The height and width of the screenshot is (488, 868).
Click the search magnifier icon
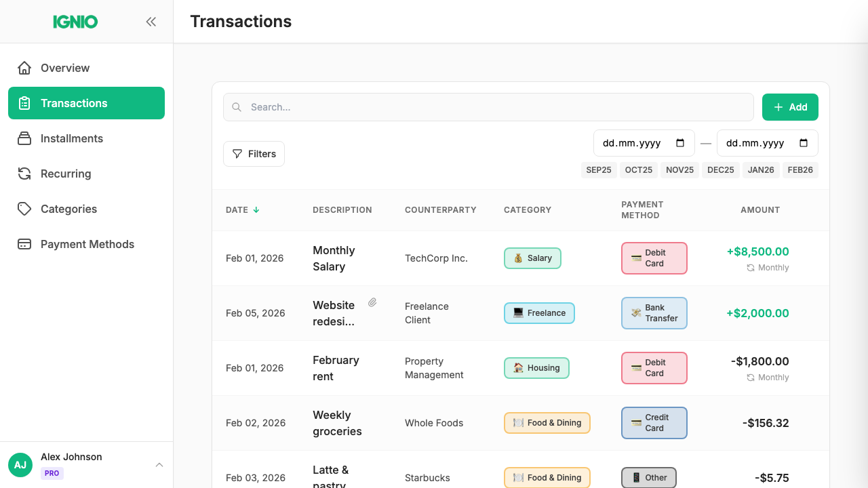(236, 107)
